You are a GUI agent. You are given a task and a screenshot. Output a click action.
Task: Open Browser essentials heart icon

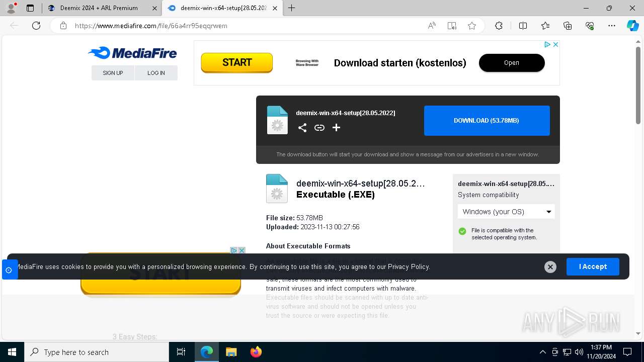(x=590, y=26)
